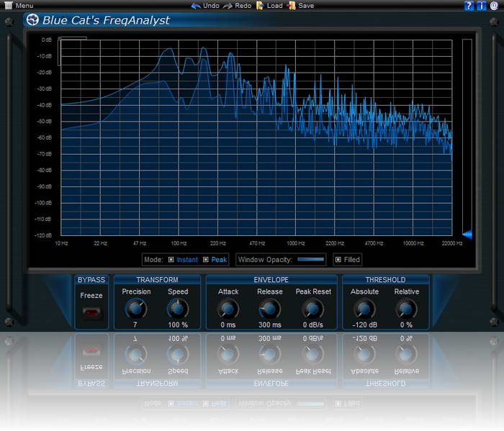
Task: Click the Redo text label
Action: coord(243,6)
